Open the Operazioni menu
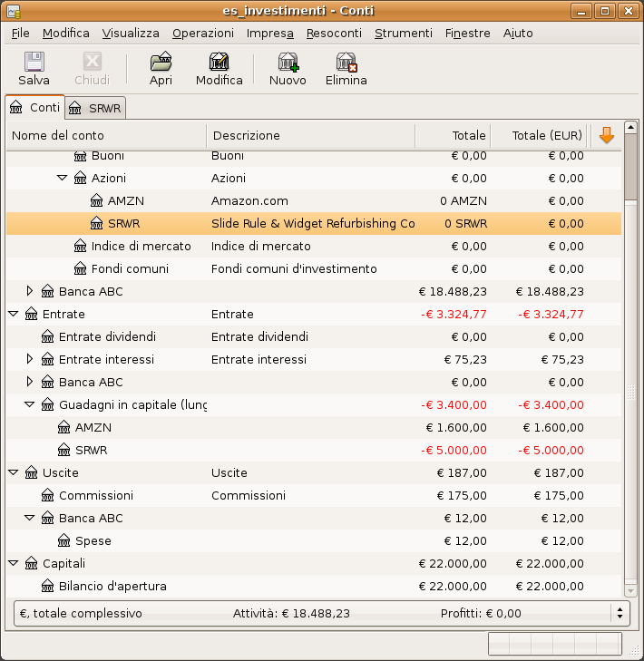Viewport: 644px width, 661px height. point(203,34)
